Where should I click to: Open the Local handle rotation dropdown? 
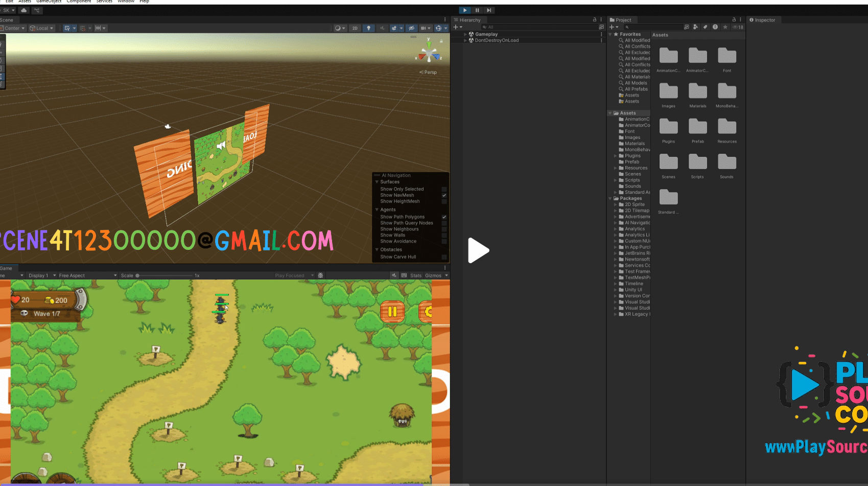(x=41, y=28)
